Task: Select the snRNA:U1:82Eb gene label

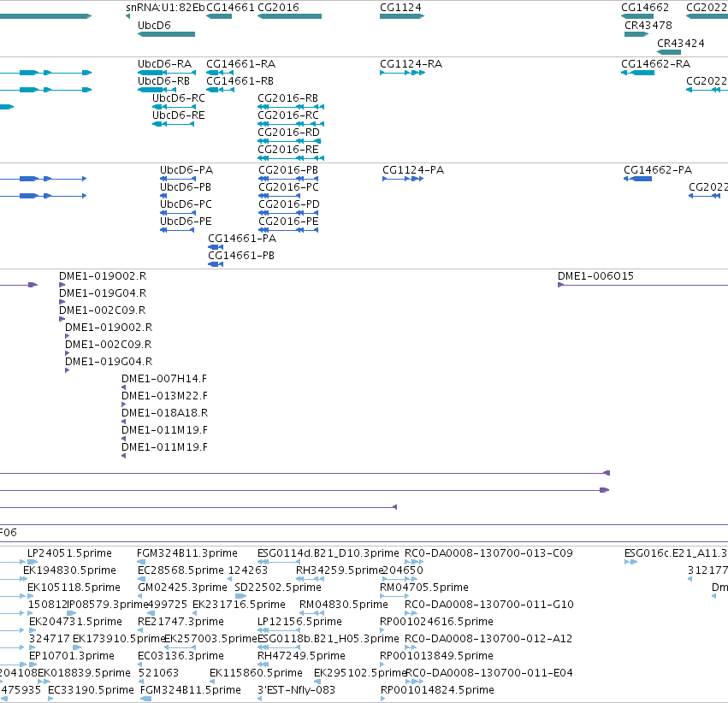Action: (165, 8)
